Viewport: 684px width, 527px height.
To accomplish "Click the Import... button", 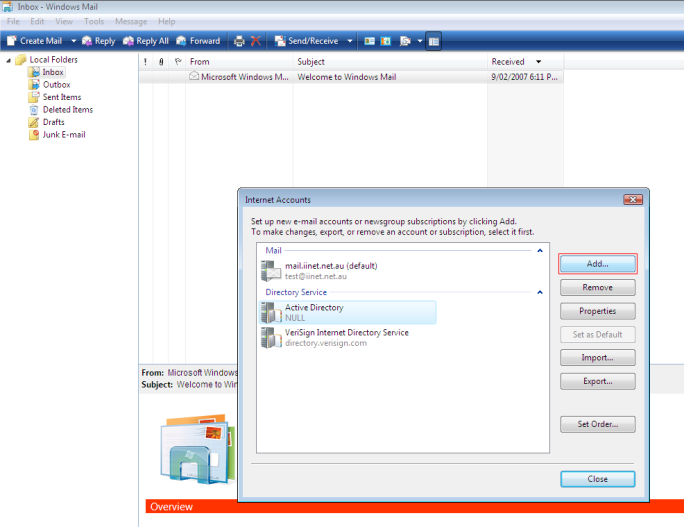I will click(x=598, y=358).
